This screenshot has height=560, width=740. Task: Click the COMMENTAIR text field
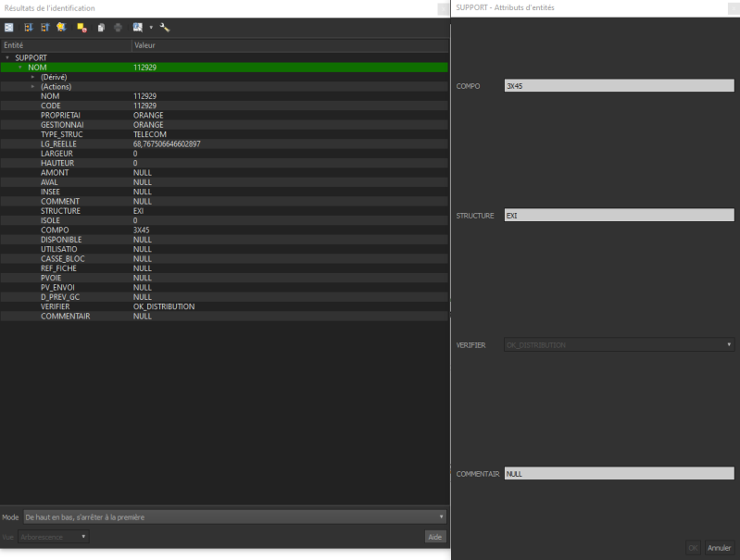coord(619,474)
